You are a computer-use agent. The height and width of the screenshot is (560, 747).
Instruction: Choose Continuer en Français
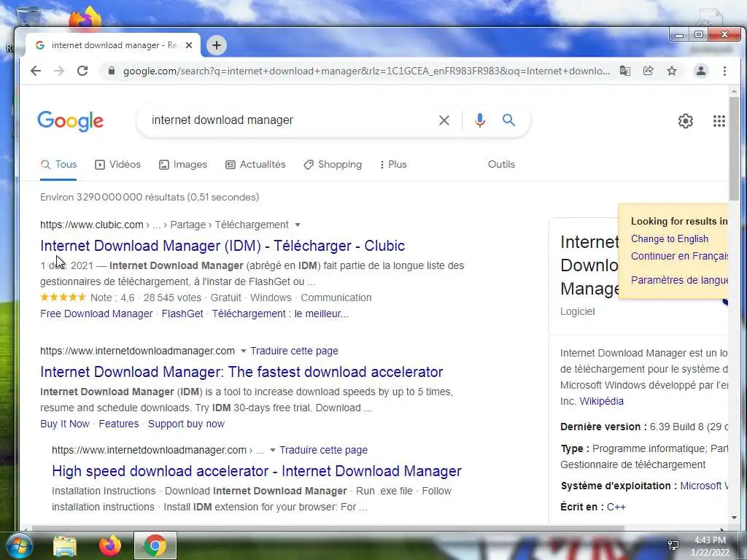coord(679,256)
